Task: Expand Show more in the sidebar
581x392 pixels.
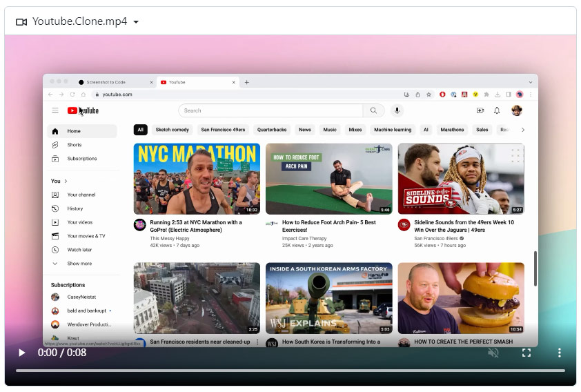Action: coord(79,264)
